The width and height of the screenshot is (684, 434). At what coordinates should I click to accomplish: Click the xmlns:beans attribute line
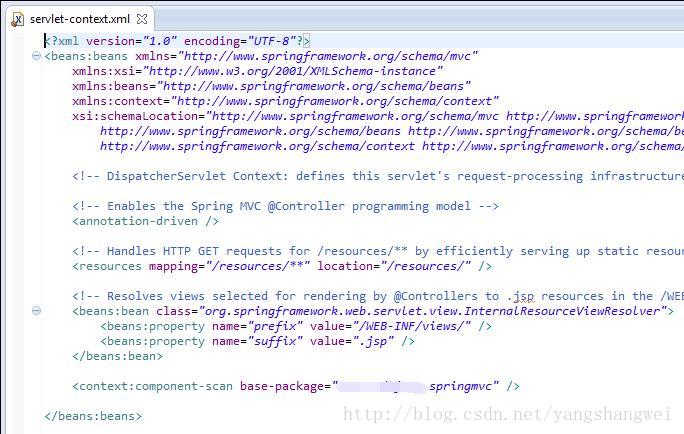pyautogui.click(x=271, y=86)
